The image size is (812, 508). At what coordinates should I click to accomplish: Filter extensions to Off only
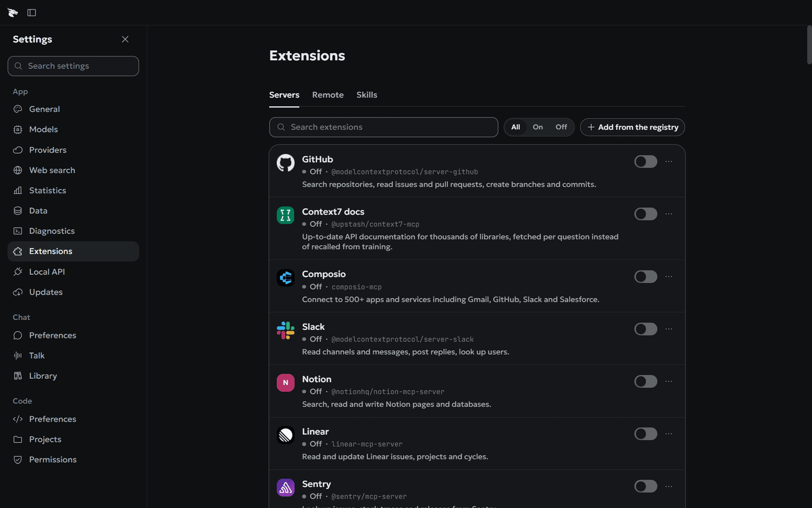coord(561,127)
